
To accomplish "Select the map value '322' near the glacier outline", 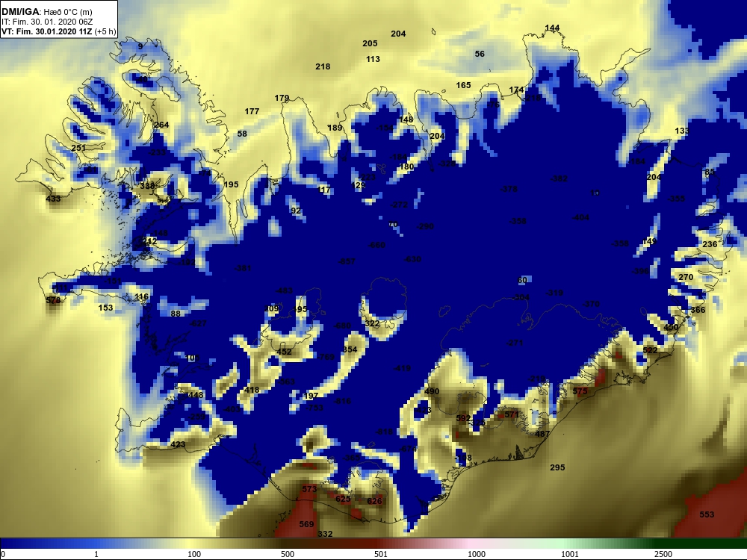I will pyautogui.click(x=372, y=323).
